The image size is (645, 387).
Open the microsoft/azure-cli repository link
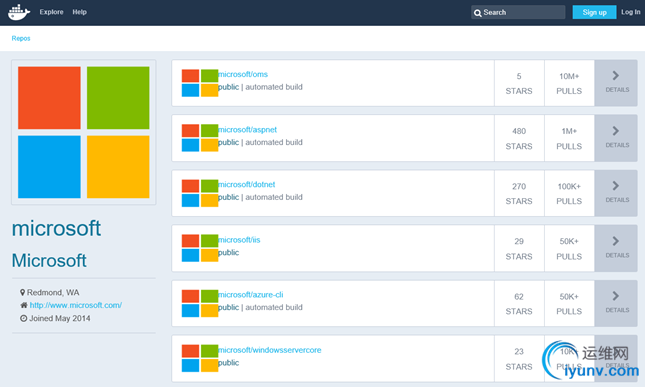251,295
